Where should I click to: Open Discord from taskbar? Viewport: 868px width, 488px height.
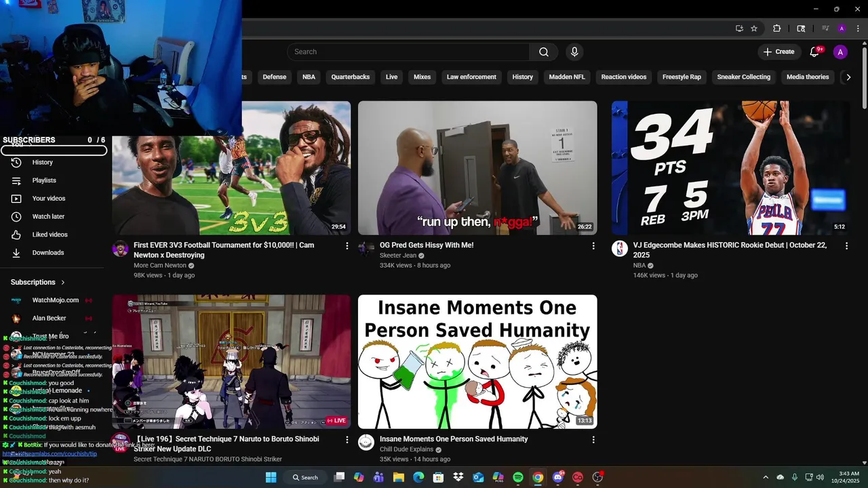coord(557,477)
